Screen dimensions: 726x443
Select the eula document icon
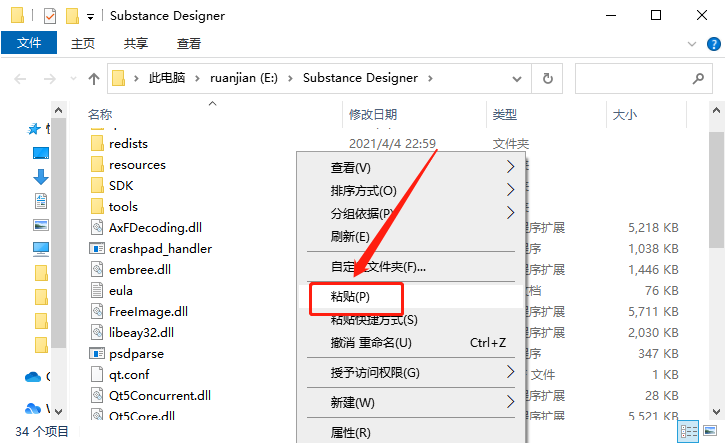point(97,290)
